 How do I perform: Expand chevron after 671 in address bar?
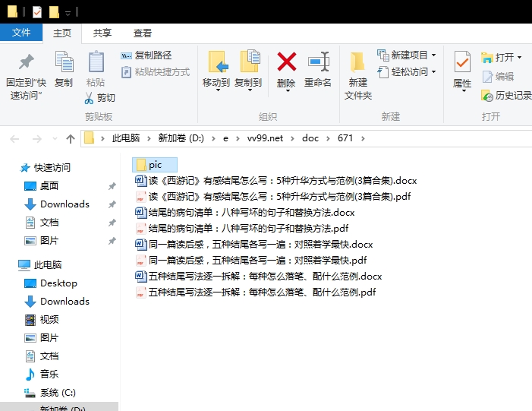coord(363,138)
